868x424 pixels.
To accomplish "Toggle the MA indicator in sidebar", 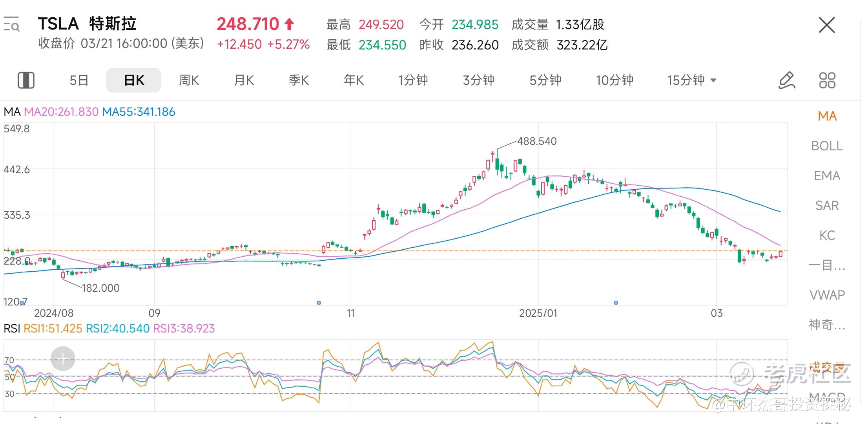I will click(x=827, y=116).
